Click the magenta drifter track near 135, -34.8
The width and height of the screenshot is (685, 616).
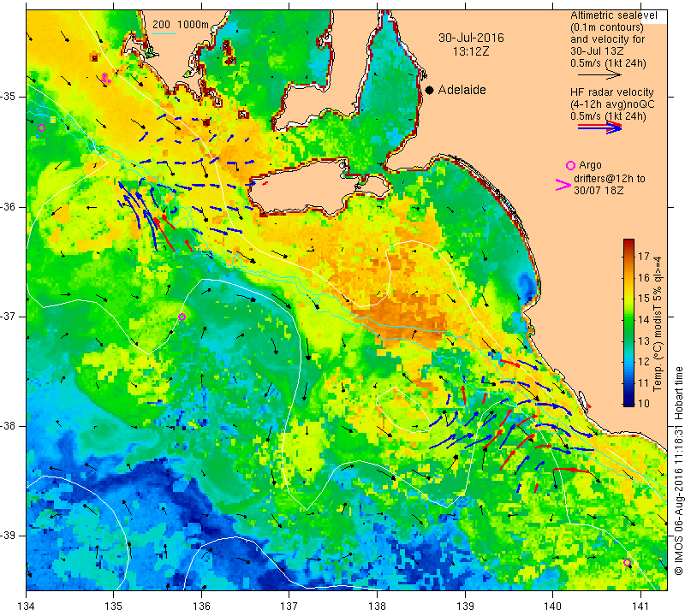pyautogui.click(x=105, y=78)
